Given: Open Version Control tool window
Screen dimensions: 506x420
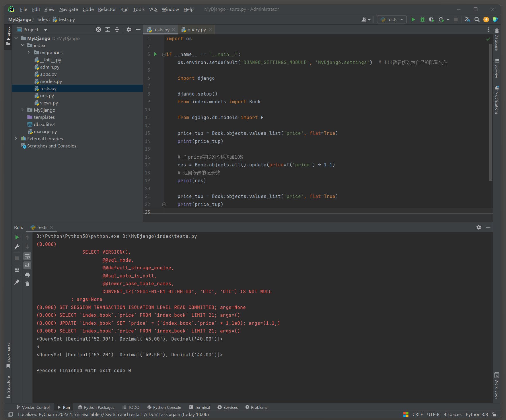Looking at the screenshot, I should pyautogui.click(x=33, y=407).
